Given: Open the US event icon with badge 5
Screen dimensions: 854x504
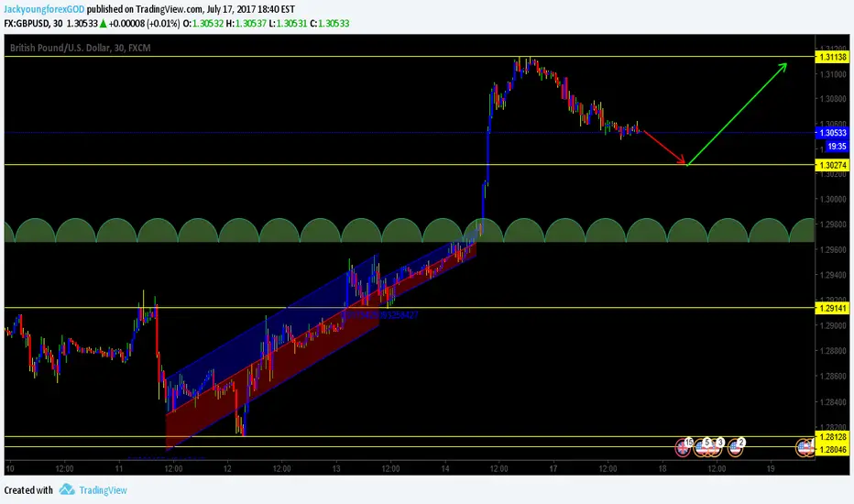Looking at the screenshot, I should (x=702, y=448).
